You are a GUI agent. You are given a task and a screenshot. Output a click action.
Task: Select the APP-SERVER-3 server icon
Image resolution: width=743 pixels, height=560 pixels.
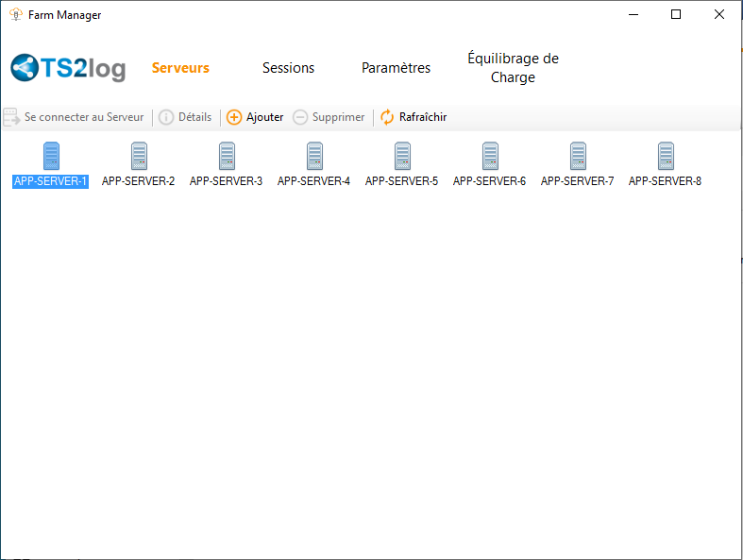(227, 157)
